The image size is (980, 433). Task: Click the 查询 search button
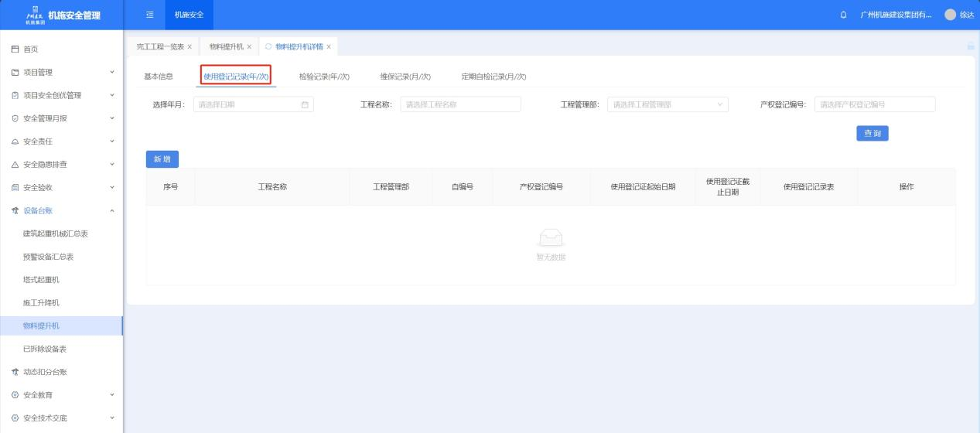coord(872,134)
